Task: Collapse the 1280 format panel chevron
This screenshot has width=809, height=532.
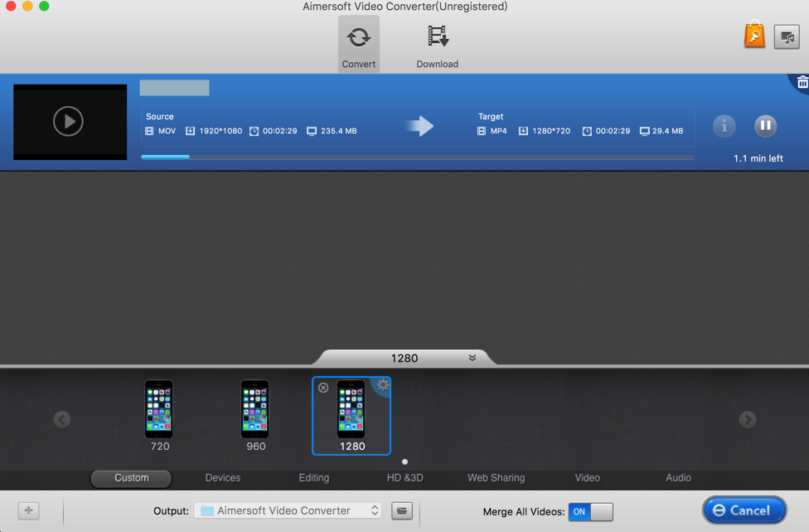Action: (472, 358)
